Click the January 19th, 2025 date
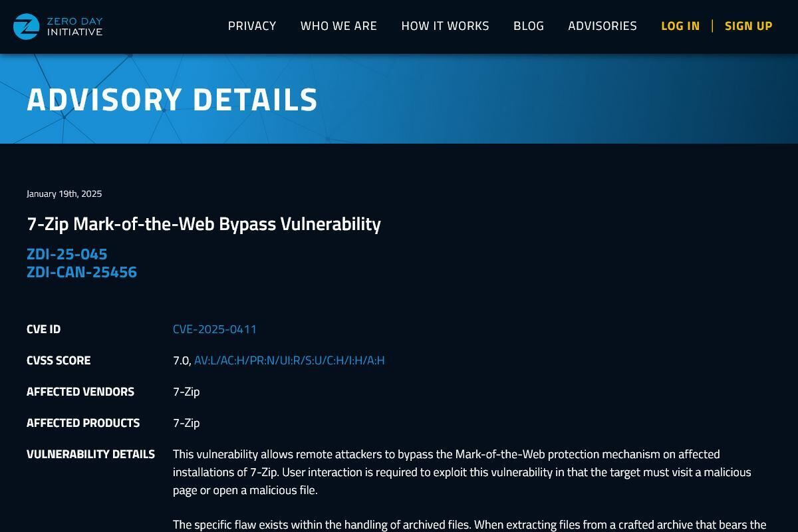Screen dimensions: 798x532 65,194
